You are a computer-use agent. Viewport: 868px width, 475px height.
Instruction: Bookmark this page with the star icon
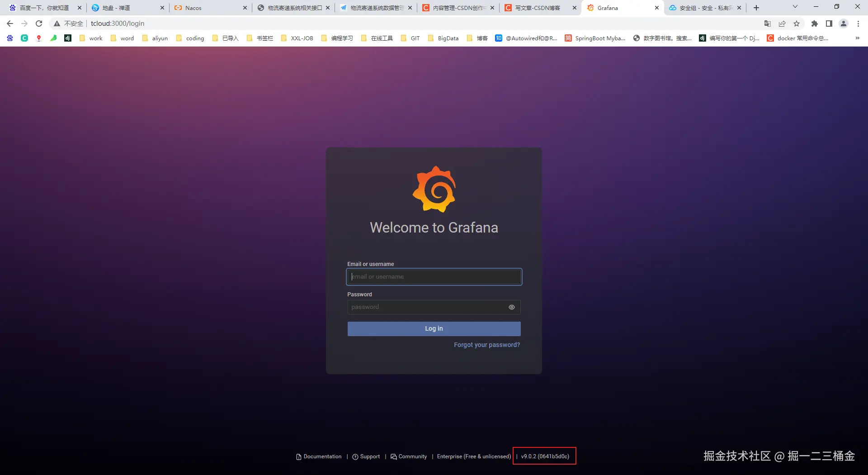[x=797, y=24]
